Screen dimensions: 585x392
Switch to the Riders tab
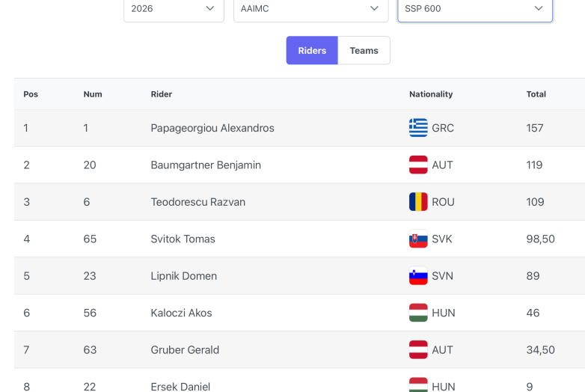tap(312, 50)
